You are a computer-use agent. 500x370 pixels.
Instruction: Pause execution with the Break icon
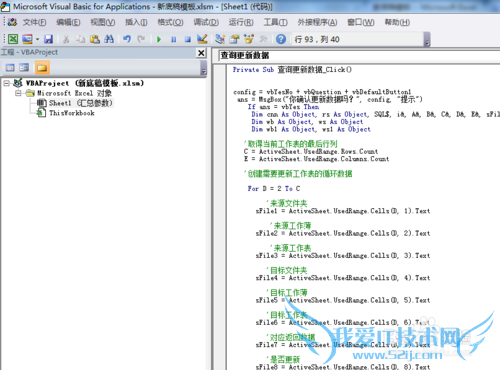click(x=174, y=39)
